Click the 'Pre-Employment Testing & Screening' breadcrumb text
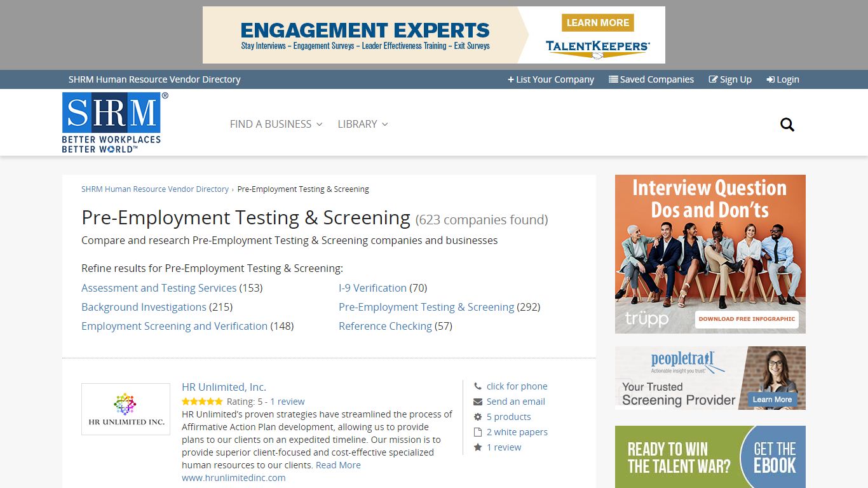 303,189
